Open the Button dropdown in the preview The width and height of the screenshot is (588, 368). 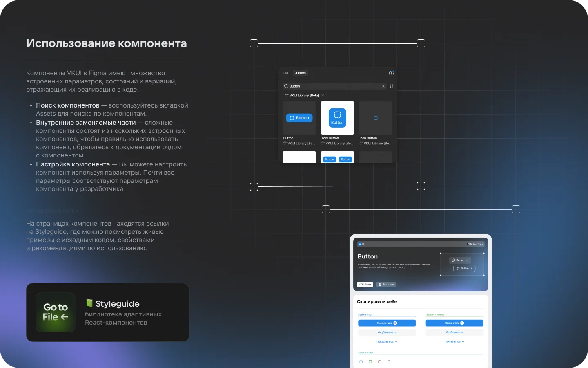pos(460,260)
